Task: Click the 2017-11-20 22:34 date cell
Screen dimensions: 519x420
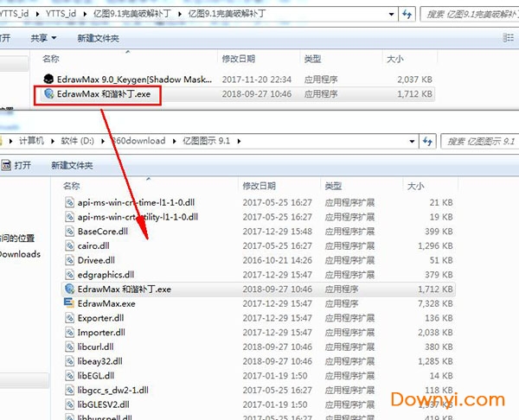Action: tap(257, 80)
